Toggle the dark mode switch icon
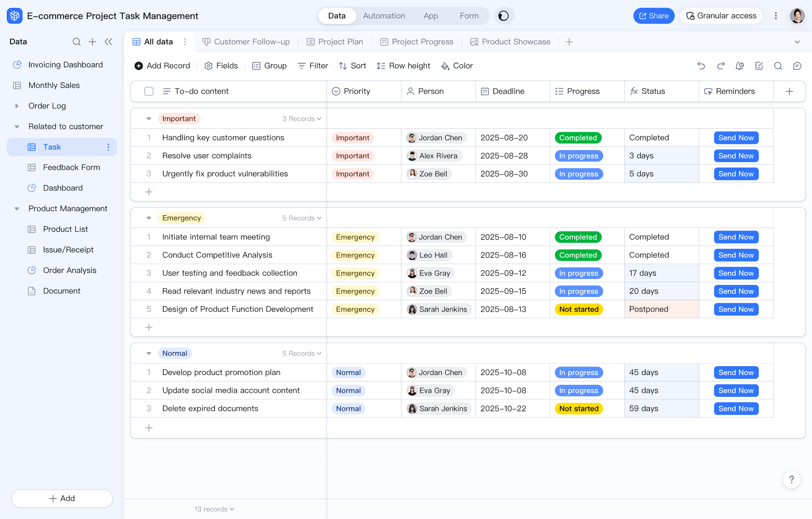Image resolution: width=812 pixels, height=519 pixels. tap(504, 16)
